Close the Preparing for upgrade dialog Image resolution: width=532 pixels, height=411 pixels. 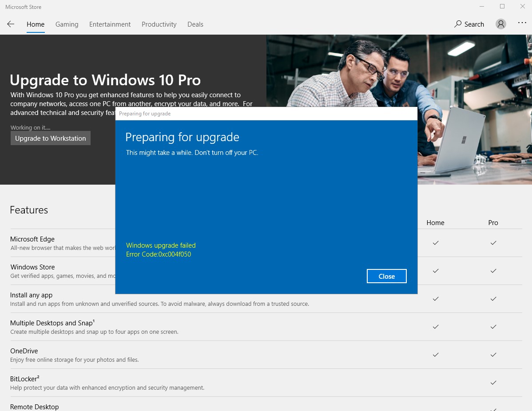tap(386, 276)
